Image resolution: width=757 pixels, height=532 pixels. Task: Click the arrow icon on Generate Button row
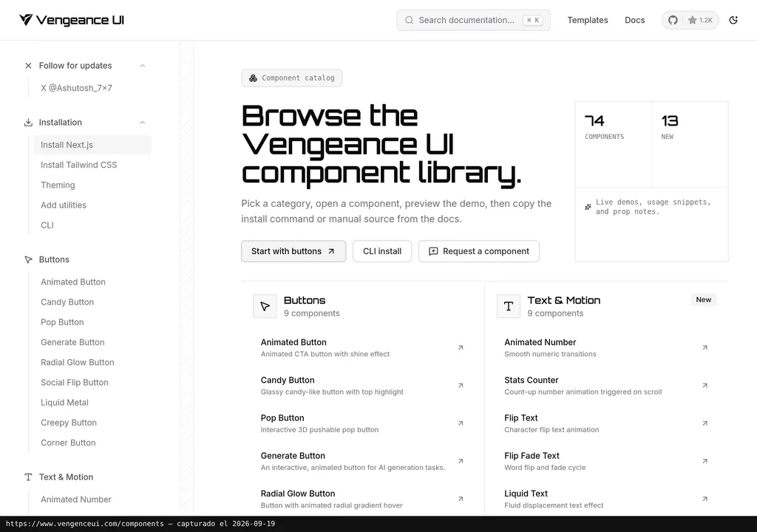point(461,461)
